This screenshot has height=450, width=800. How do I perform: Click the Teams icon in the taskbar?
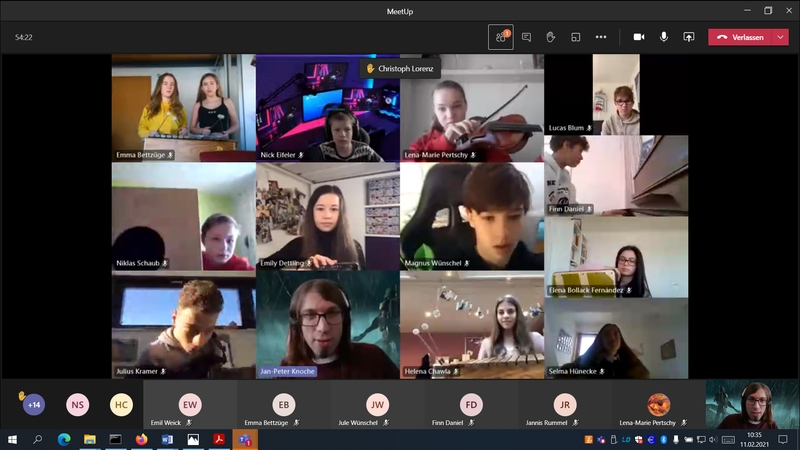(x=244, y=439)
